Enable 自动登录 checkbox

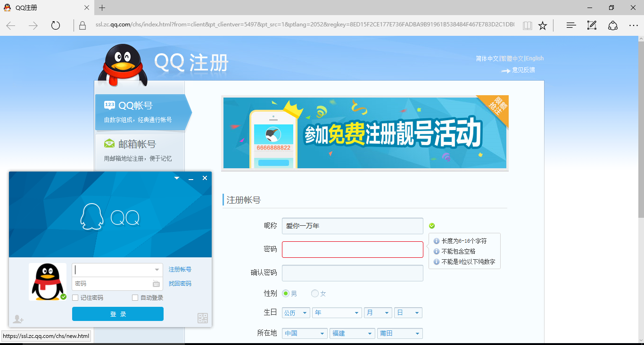point(135,298)
